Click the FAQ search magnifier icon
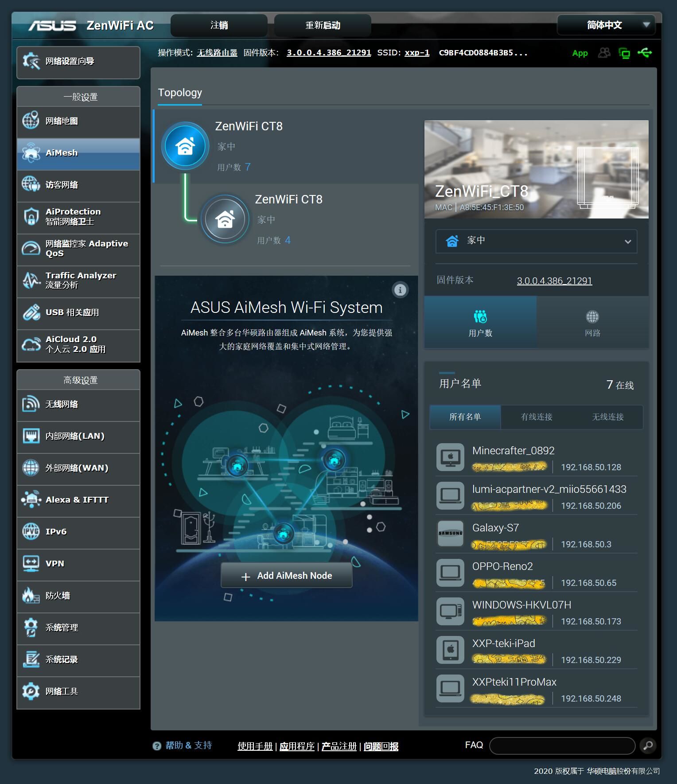This screenshot has height=784, width=677. tap(648, 745)
